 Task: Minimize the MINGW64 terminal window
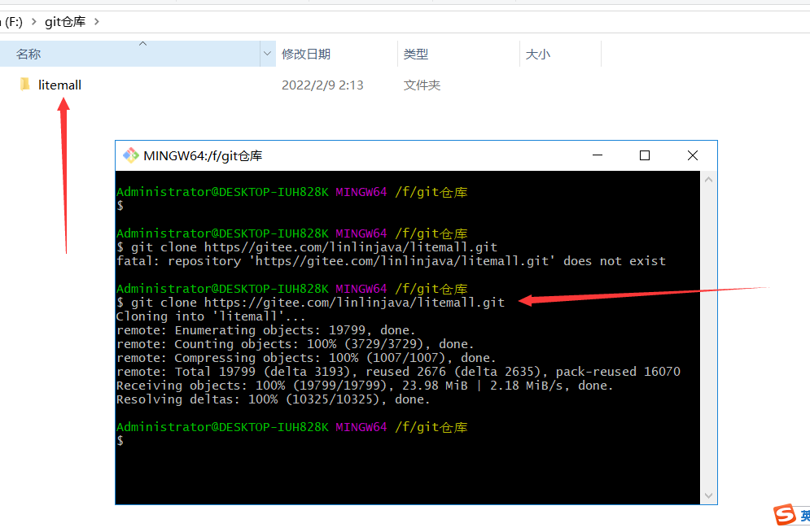(598, 155)
